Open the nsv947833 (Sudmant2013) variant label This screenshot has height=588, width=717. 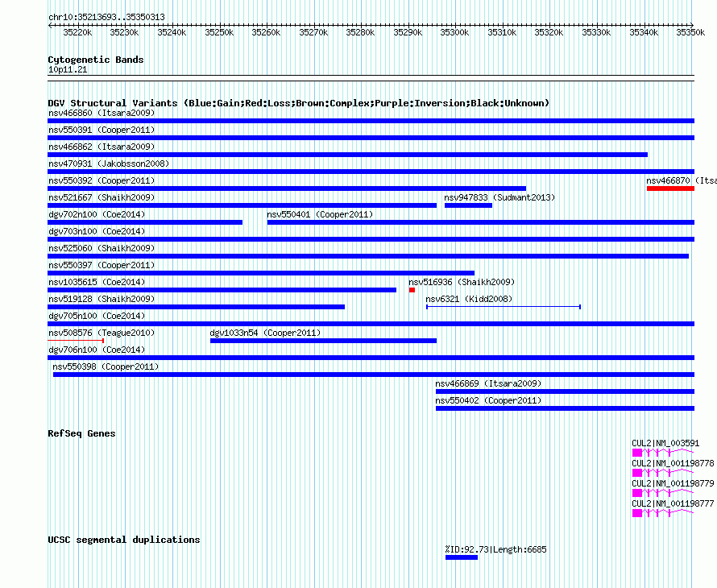(499, 197)
